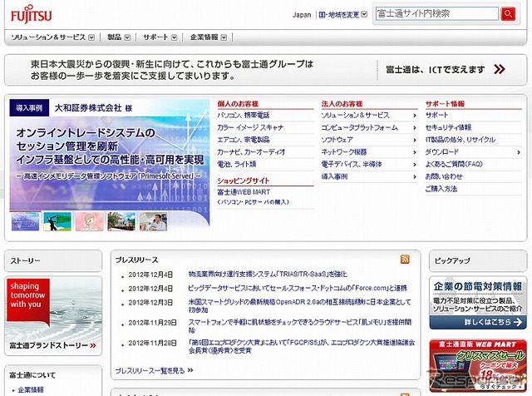Expand the ソリューション＆サービス nav menu arrow

click(x=91, y=37)
